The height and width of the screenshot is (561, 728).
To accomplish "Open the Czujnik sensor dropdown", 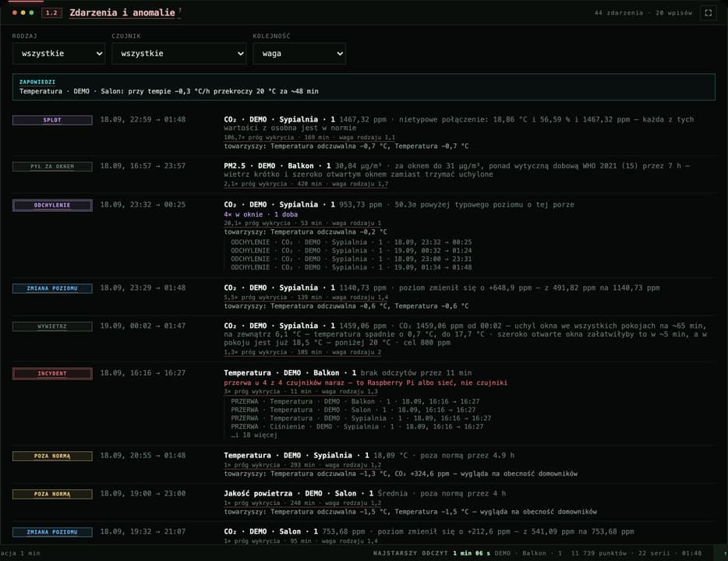I will pyautogui.click(x=179, y=53).
